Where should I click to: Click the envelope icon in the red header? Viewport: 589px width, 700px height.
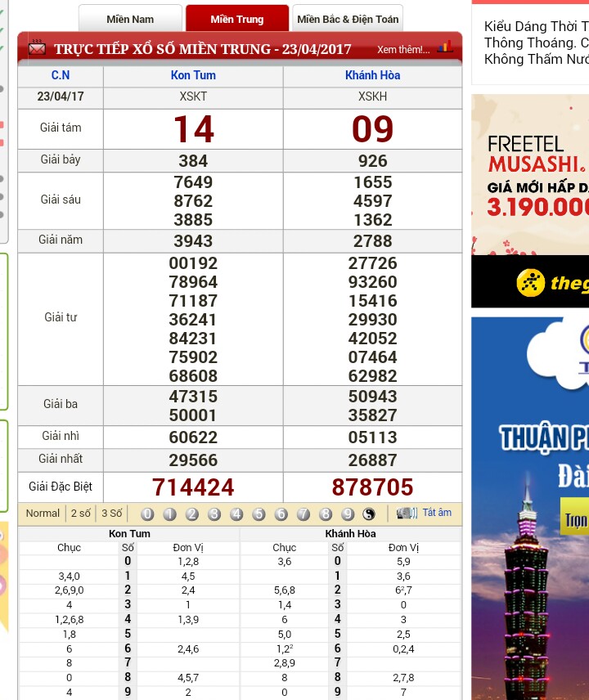click(37, 48)
